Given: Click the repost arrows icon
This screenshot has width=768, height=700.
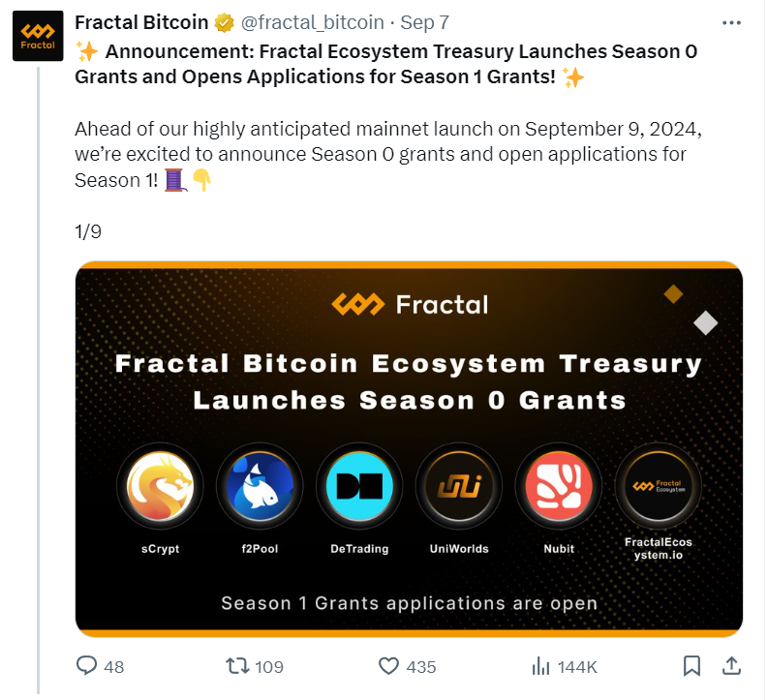Looking at the screenshot, I should point(236,666).
